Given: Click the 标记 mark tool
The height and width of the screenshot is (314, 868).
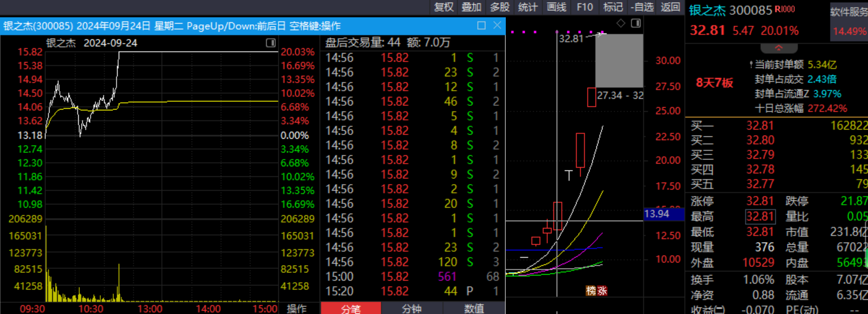Looking at the screenshot, I should click(613, 7).
